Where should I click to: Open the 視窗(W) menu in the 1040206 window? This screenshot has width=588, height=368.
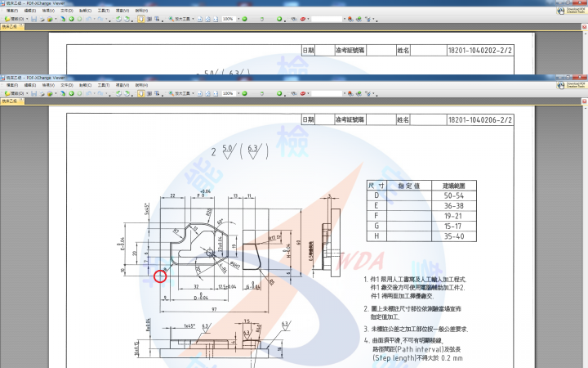pyautogui.click(x=122, y=85)
